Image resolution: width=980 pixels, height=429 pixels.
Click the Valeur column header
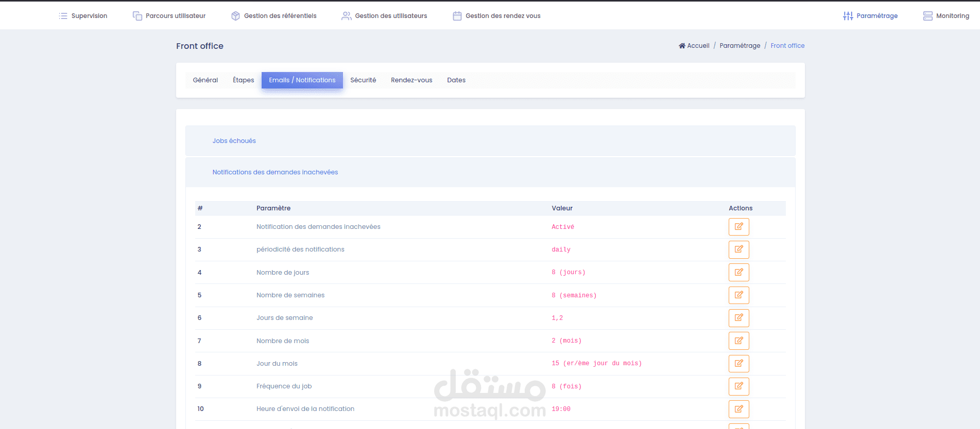point(562,208)
